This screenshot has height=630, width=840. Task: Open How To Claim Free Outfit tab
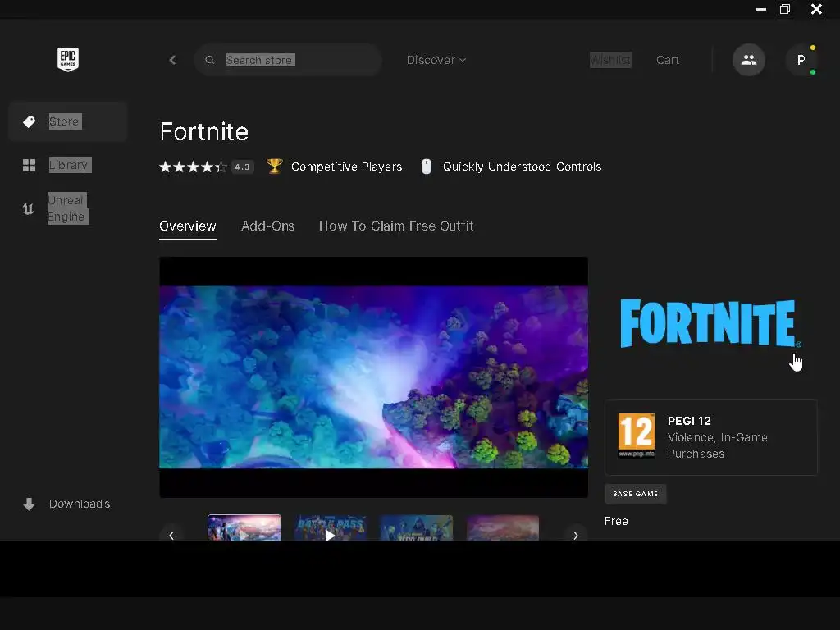[x=396, y=226]
